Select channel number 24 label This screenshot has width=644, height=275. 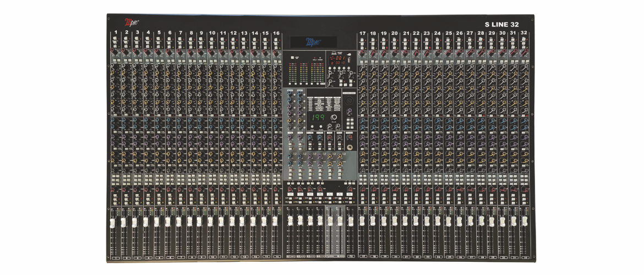(438, 33)
